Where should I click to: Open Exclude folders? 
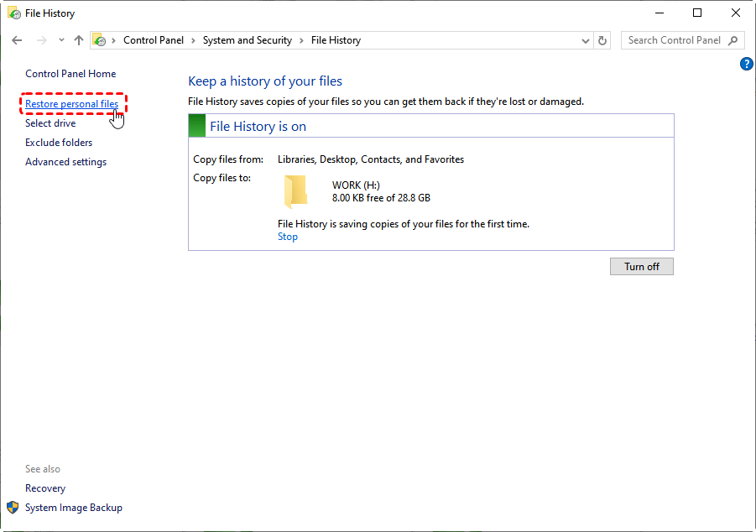click(59, 143)
